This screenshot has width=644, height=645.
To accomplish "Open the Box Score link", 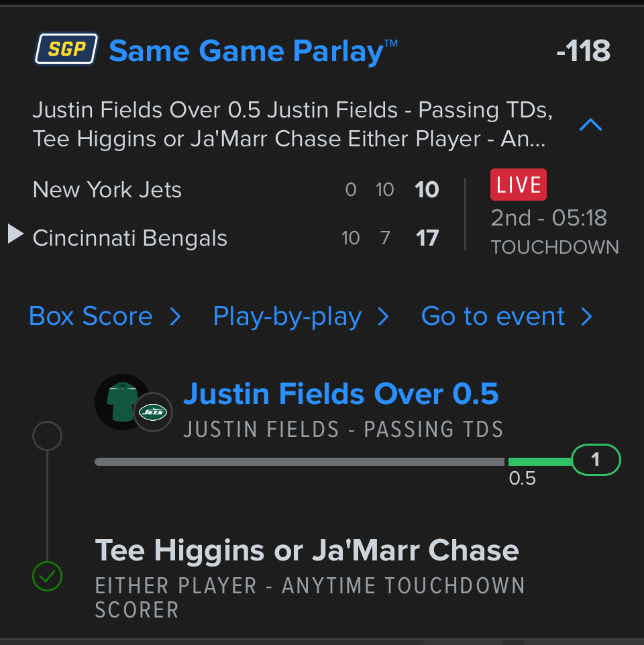I will (105, 316).
